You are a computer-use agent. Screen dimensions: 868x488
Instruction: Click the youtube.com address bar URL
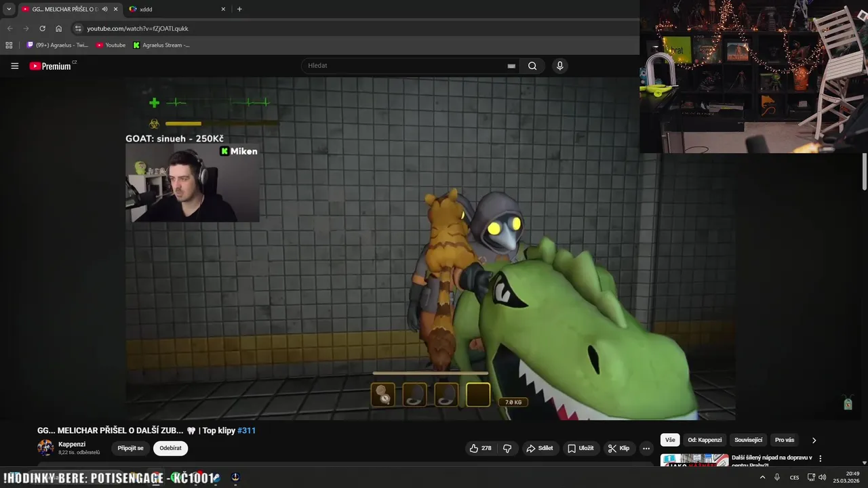(x=138, y=28)
